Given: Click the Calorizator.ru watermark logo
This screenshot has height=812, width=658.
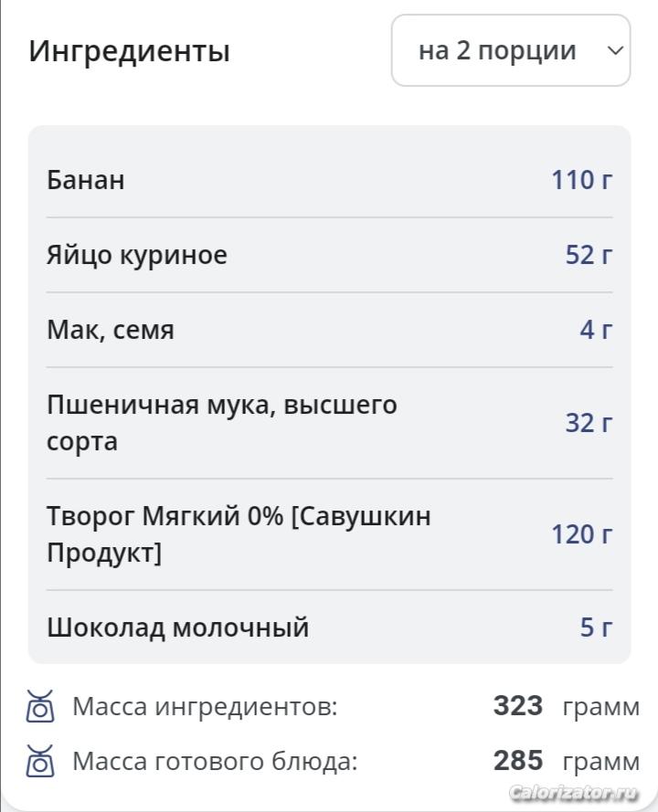Looking at the screenshot, I should coord(574,791).
